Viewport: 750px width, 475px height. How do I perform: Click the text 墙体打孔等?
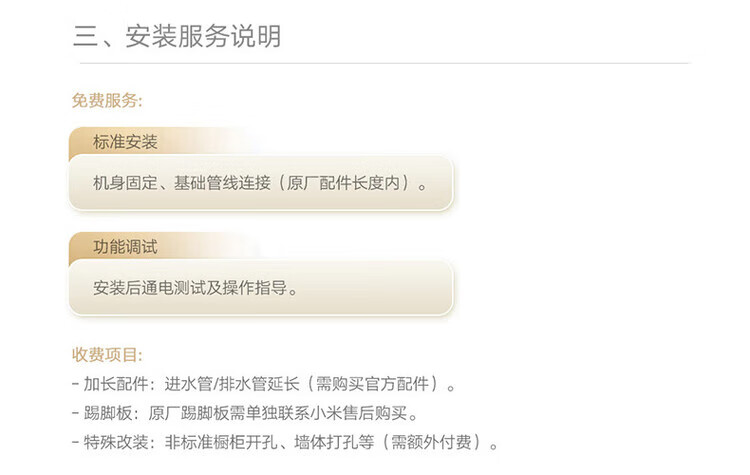click(x=334, y=442)
